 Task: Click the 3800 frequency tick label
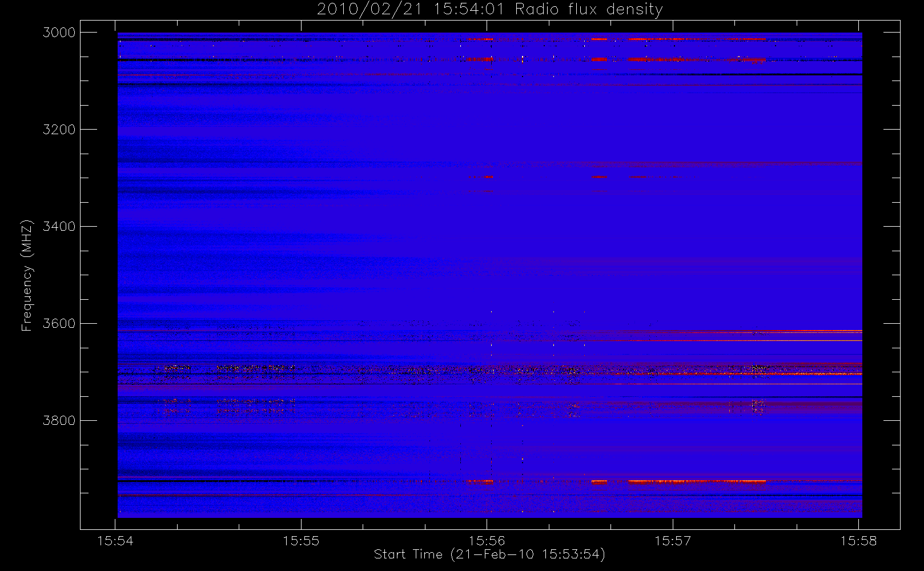(x=59, y=421)
